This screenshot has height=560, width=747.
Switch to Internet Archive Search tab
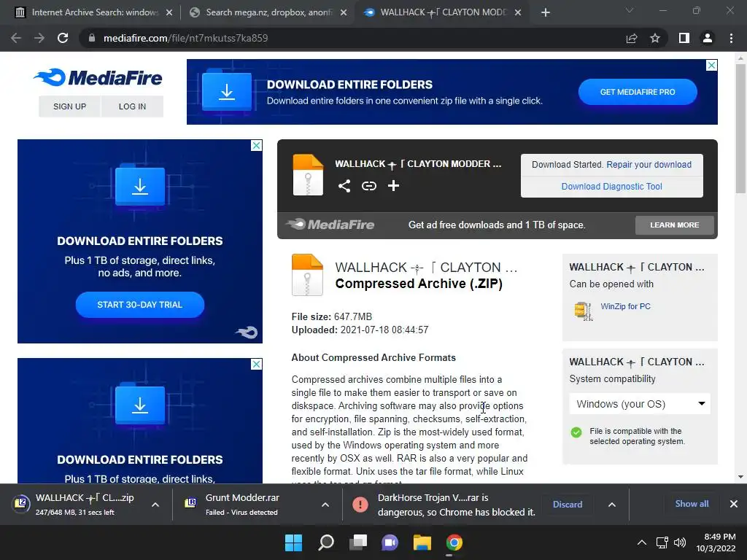coord(94,12)
